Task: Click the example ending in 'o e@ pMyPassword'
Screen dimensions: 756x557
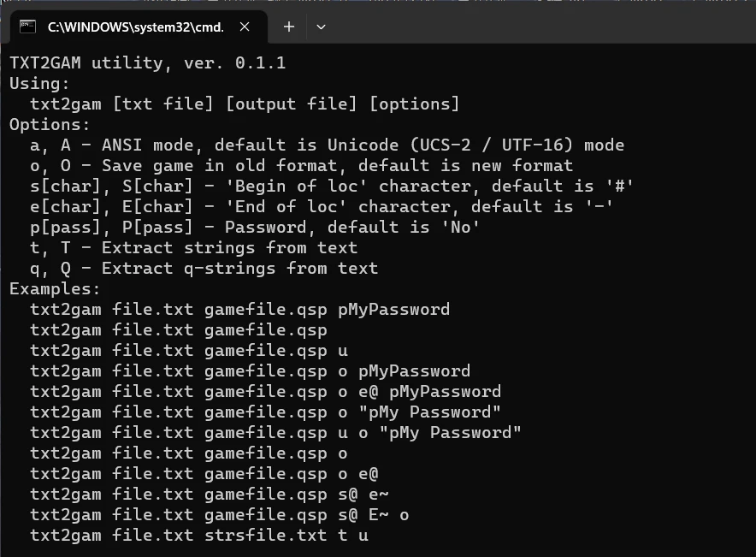Action: tap(265, 392)
